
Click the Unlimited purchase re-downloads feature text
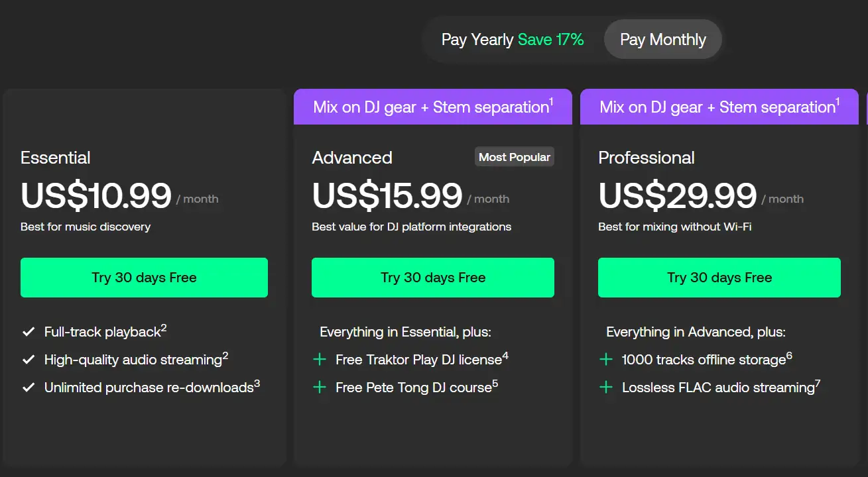(x=149, y=388)
